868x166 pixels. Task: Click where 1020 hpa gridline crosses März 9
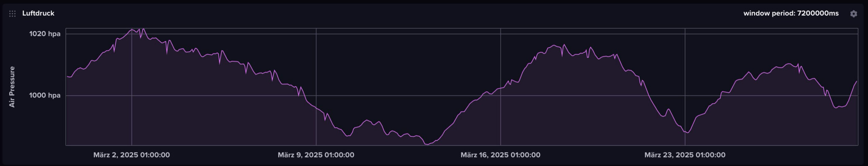click(x=316, y=34)
